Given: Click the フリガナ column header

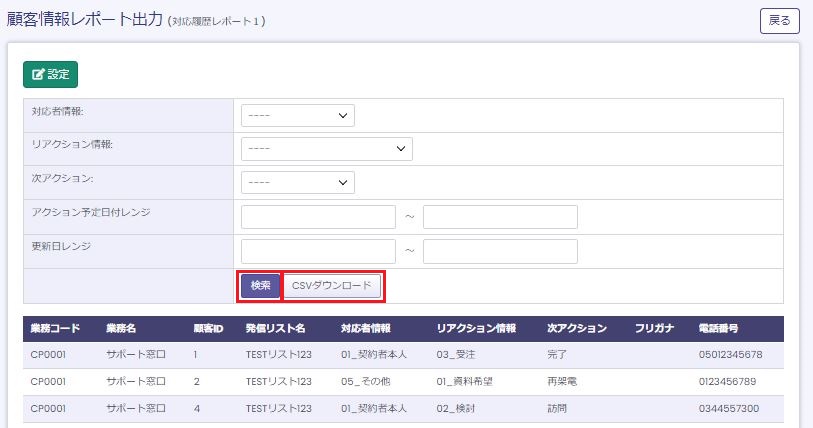Looking at the screenshot, I should click(x=654, y=328).
